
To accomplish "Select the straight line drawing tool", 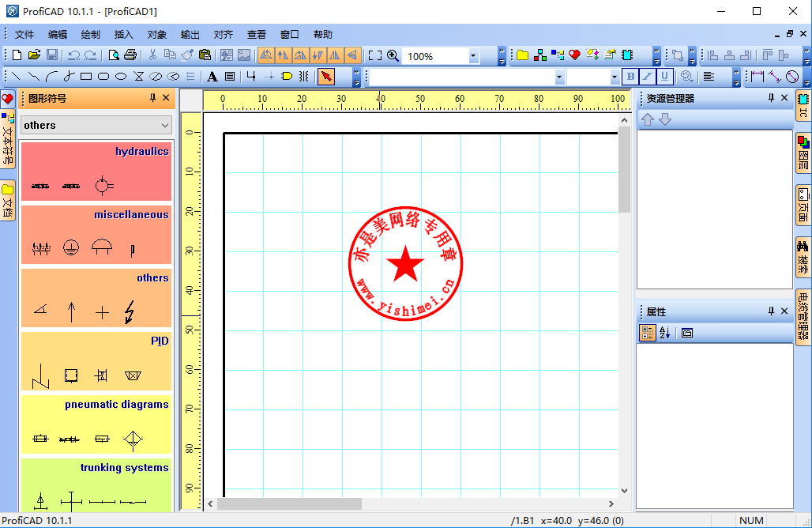I will tap(17, 77).
